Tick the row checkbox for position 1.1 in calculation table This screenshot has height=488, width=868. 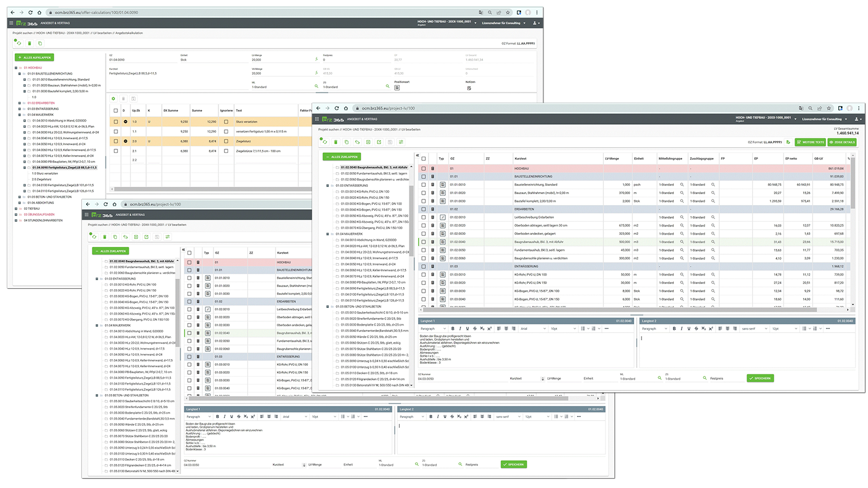[x=116, y=132]
